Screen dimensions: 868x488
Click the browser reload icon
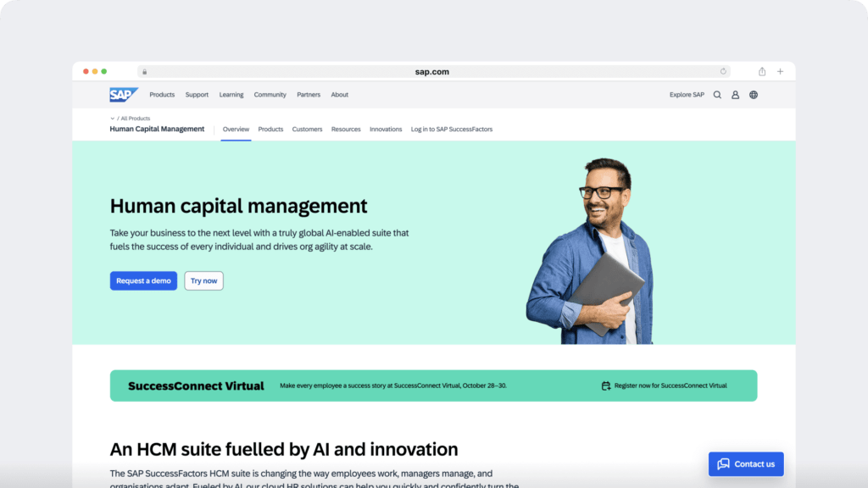(723, 71)
